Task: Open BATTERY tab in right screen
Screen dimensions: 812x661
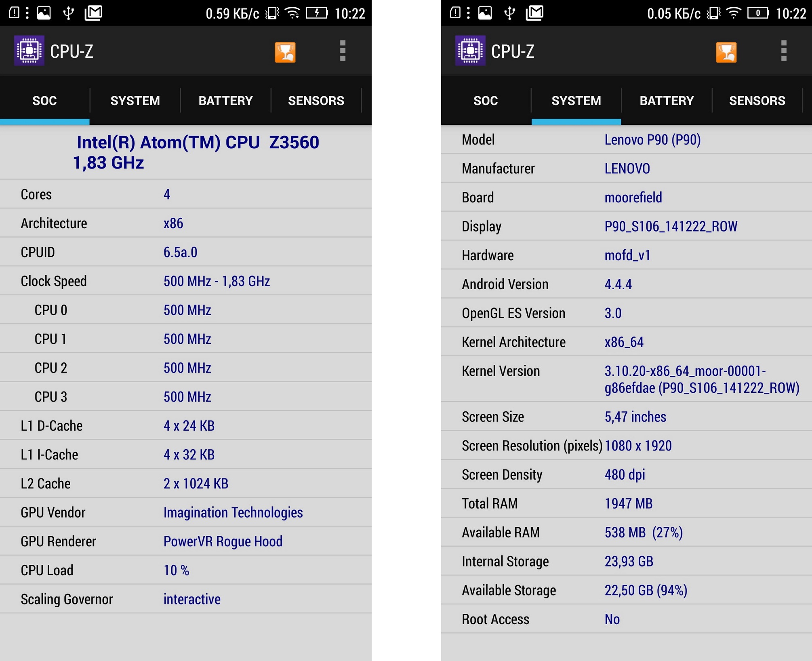Action: click(x=667, y=101)
